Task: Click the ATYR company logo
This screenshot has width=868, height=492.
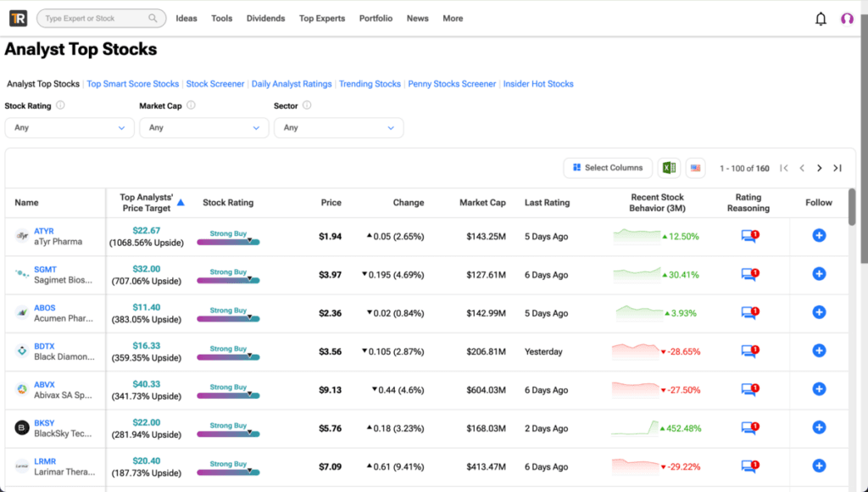Action: pos(21,236)
